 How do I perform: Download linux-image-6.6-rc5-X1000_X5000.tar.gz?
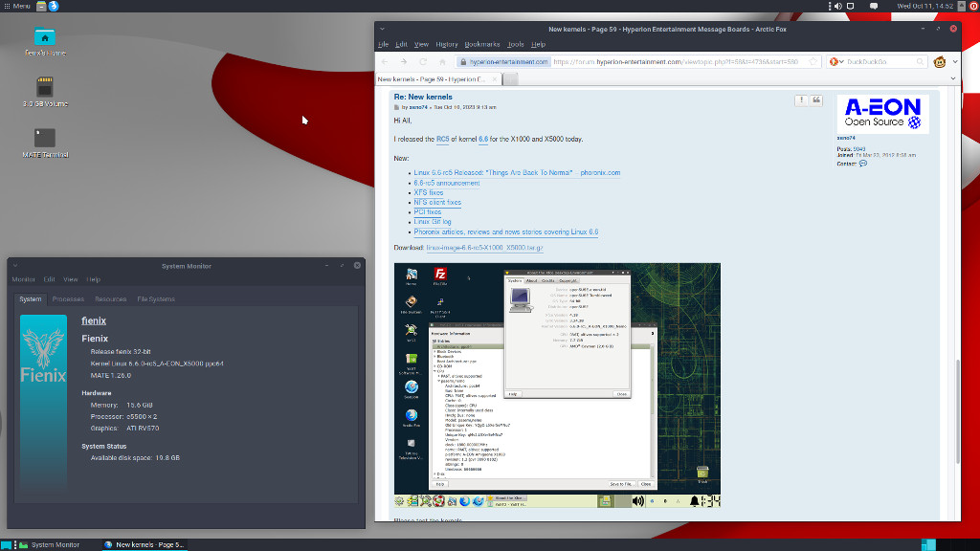point(484,248)
